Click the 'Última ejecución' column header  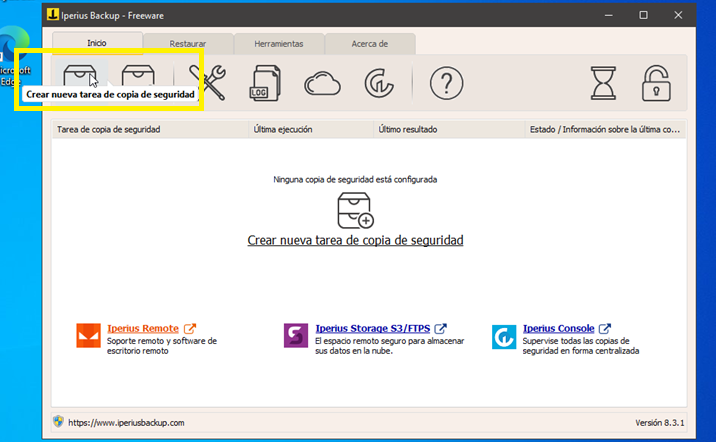[283, 129]
